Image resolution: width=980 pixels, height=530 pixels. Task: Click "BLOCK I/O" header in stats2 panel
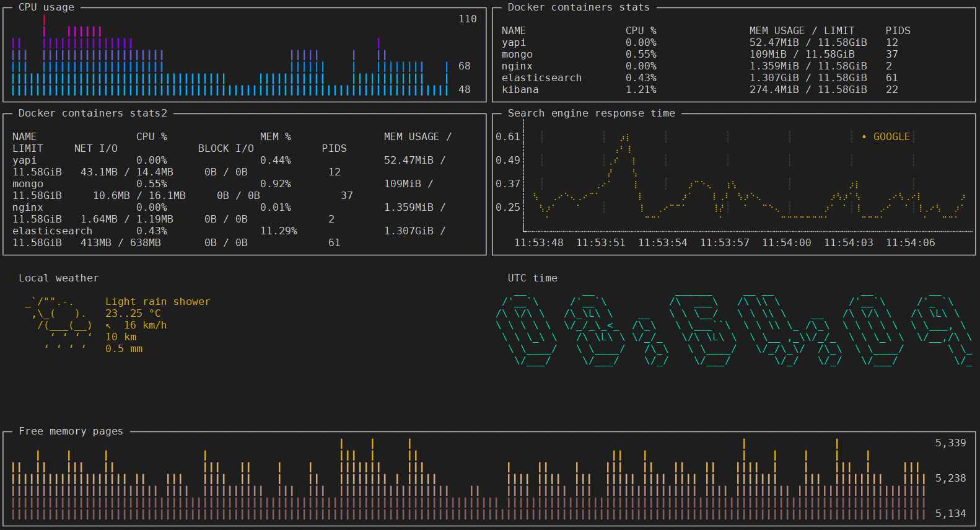coord(226,148)
